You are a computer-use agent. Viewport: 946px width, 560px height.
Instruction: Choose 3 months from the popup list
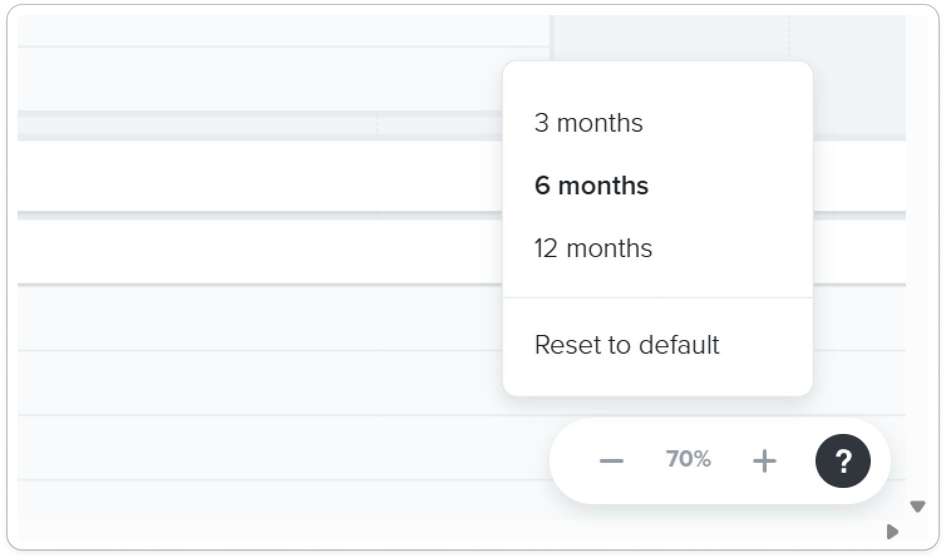[x=588, y=123]
